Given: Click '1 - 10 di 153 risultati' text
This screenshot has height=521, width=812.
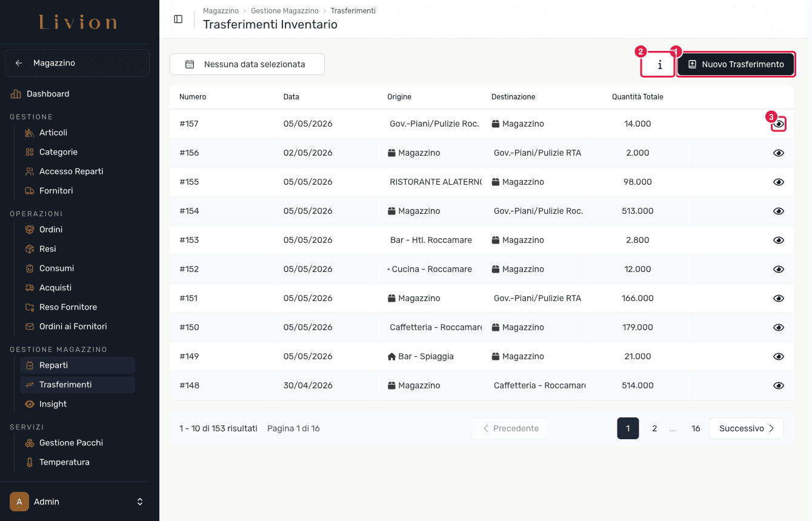Looking at the screenshot, I should (218, 428).
